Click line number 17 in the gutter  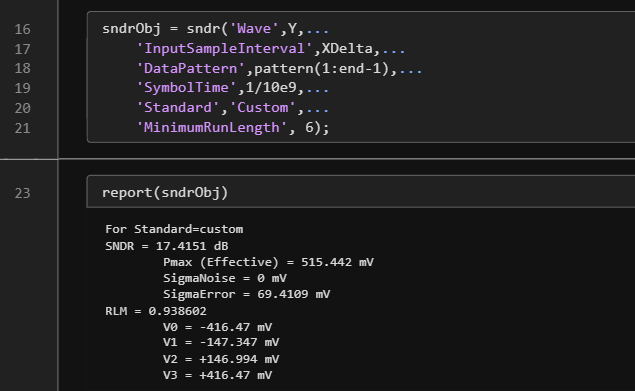(22, 49)
